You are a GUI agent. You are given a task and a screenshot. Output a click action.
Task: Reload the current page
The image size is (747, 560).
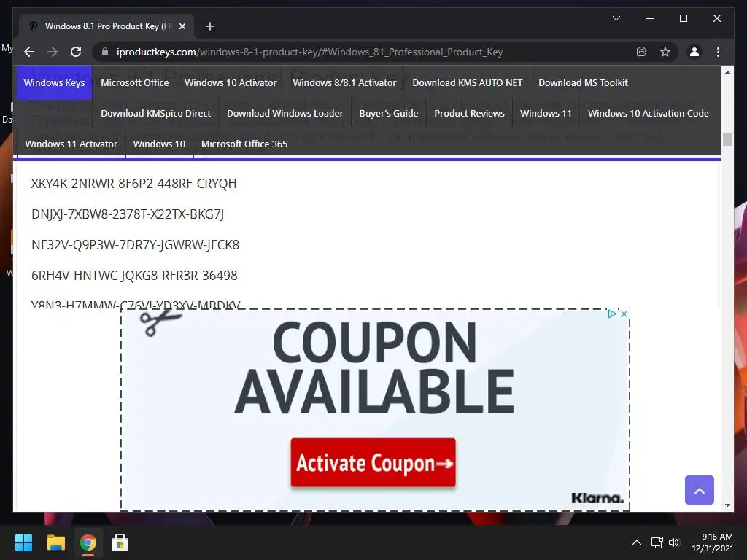[76, 52]
